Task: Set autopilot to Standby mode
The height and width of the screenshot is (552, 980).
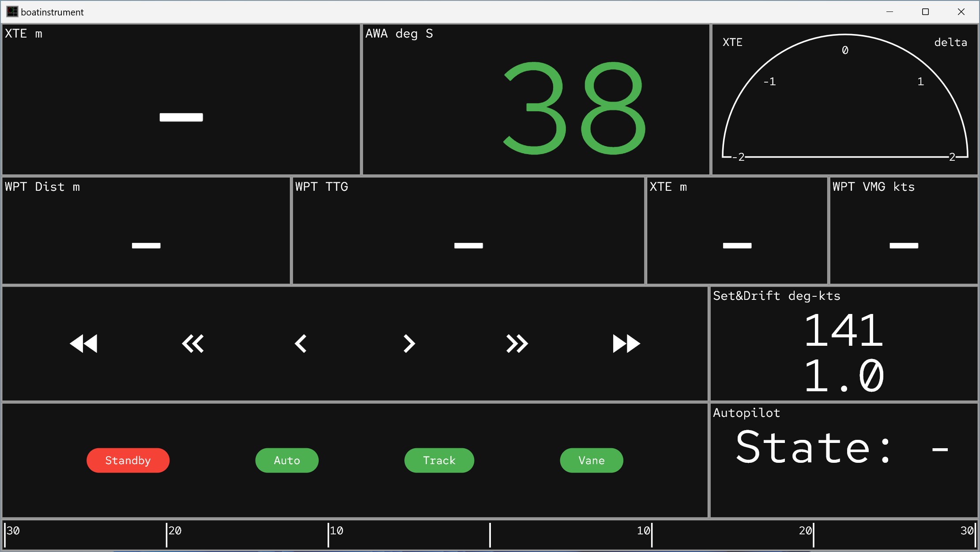Action: tap(128, 460)
